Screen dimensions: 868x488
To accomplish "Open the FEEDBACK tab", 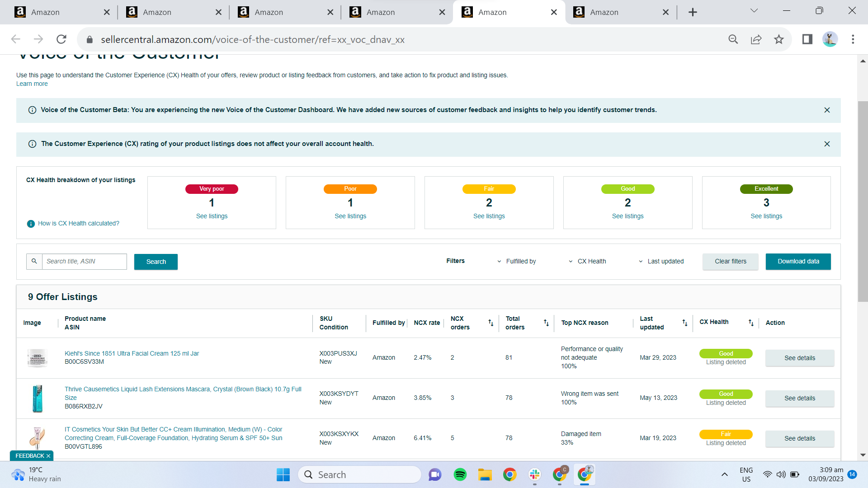I will pos(30,456).
